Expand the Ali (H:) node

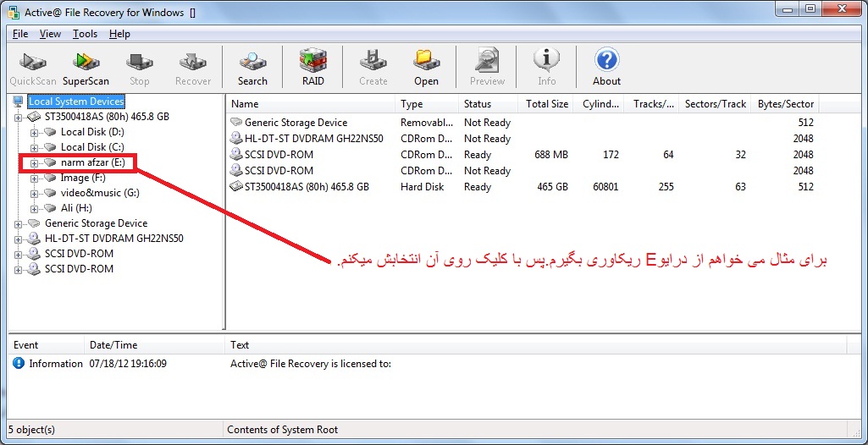34,208
